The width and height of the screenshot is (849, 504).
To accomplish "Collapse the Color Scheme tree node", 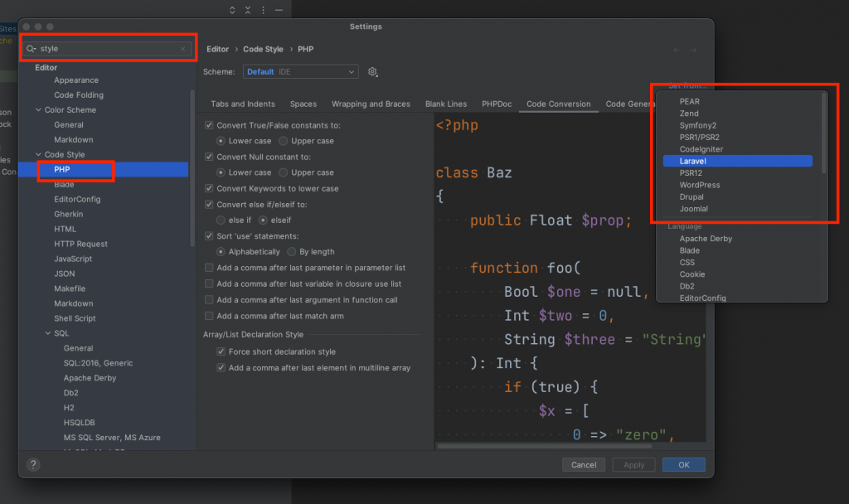I will point(38,110).
